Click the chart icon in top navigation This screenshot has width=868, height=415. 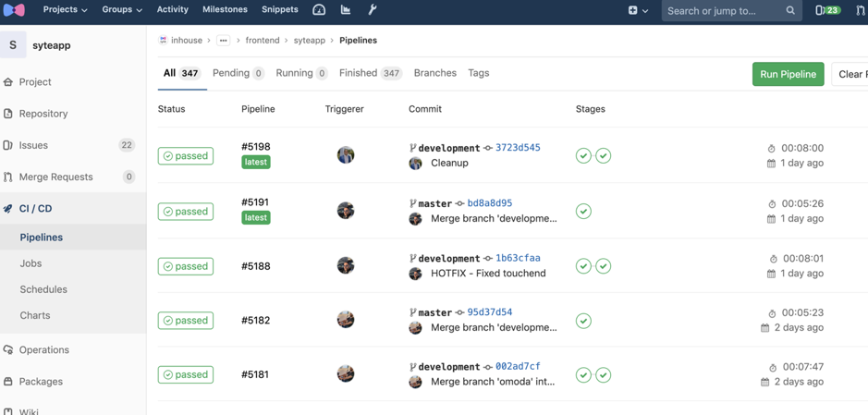click(346, 10)
